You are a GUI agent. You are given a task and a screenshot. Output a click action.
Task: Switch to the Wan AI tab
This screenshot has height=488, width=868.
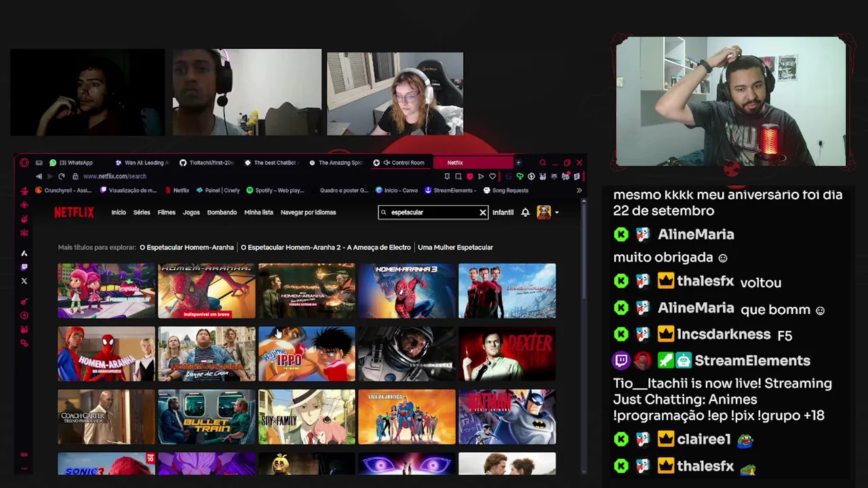(142, 163)
